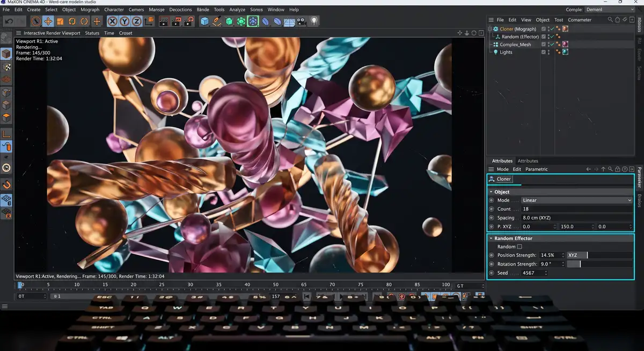Click the Light bulb icon in the toolbar
644x351 pixels.
pos(314,21)
